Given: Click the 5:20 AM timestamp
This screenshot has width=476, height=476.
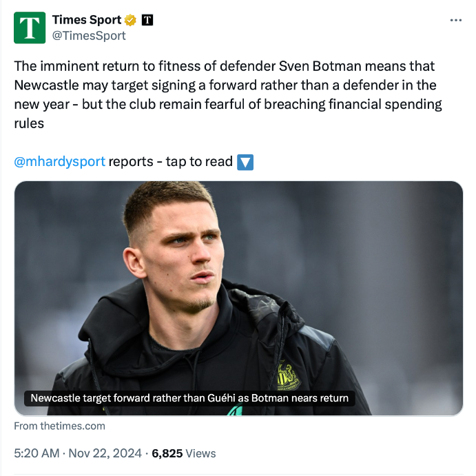Looking at the screenshot, I should 37,453.
